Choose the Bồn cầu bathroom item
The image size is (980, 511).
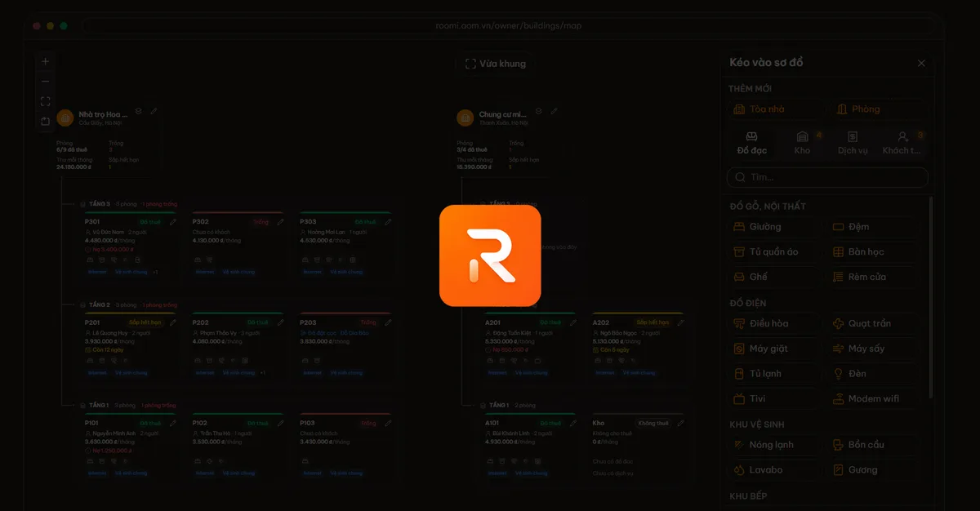[874, 445]
